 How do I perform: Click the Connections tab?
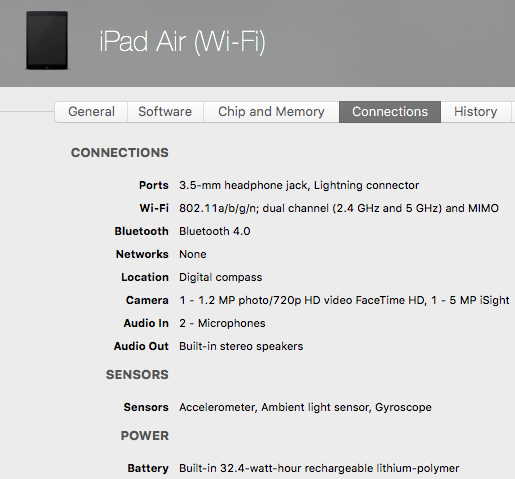[x=390, y=112]
